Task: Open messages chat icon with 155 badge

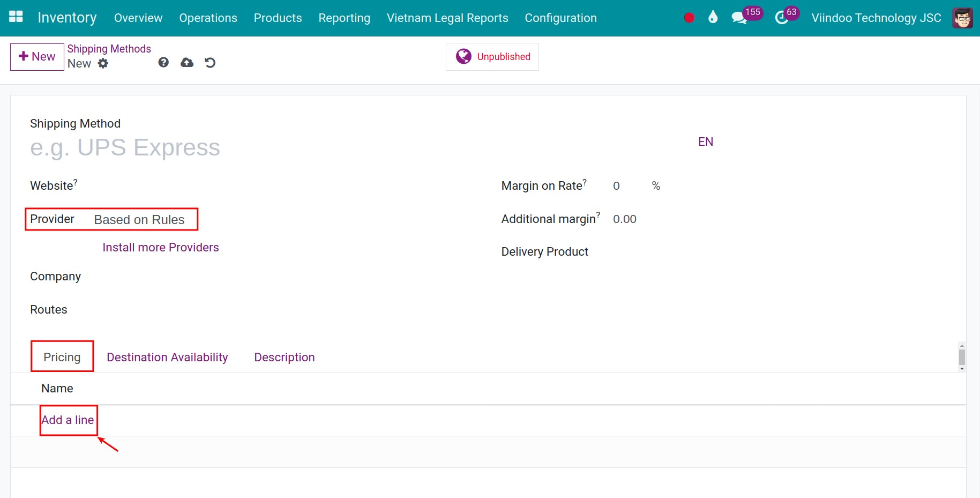Action: pos(739,18)
